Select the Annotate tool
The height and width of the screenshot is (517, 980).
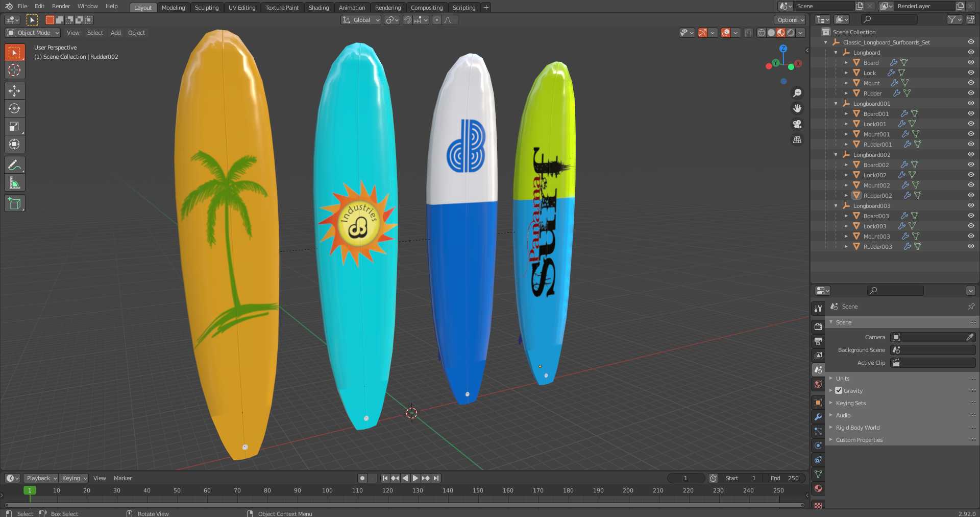[14, 165]
